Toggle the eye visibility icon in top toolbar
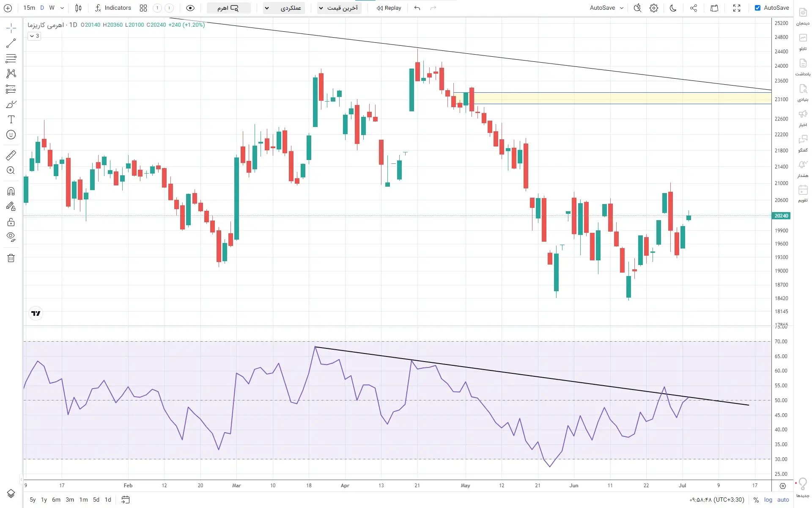The image size is (812, 508). (190, 8)
